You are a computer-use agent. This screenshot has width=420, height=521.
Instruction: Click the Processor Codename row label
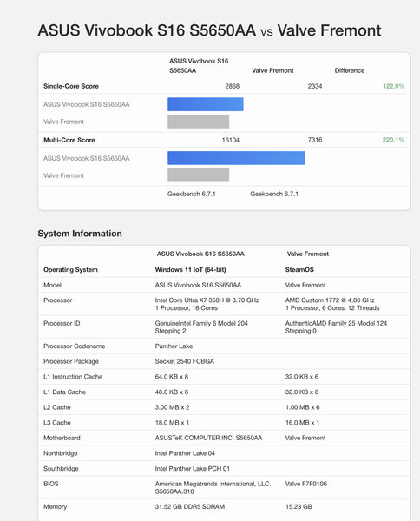pos(74,346)
